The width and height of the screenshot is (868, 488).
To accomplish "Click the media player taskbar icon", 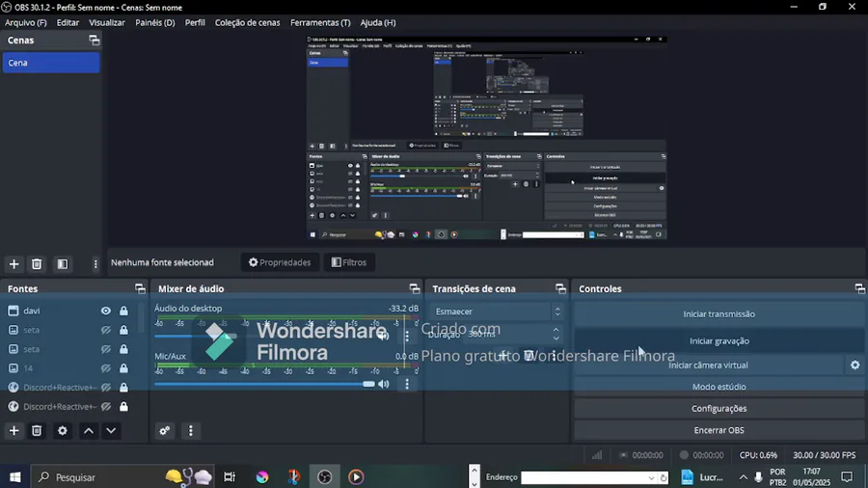I will pos(356,477).
